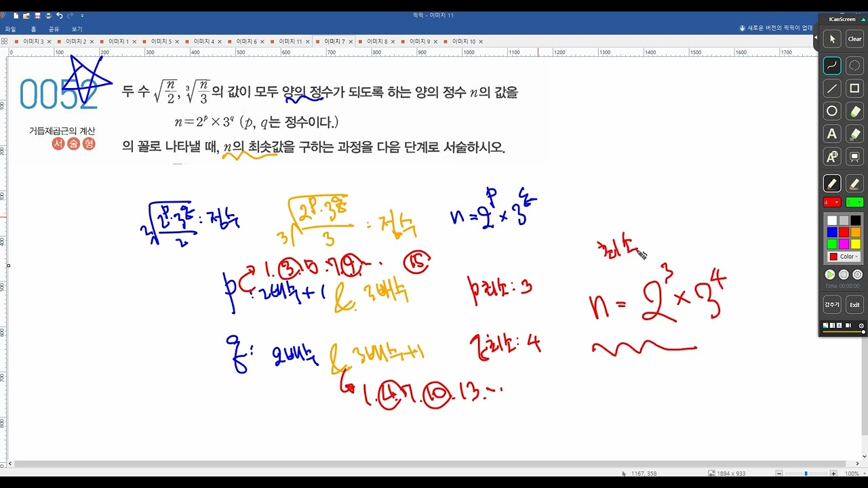Click the new version update notice link
The image size is (868, 488).
[x=776, y=28]
